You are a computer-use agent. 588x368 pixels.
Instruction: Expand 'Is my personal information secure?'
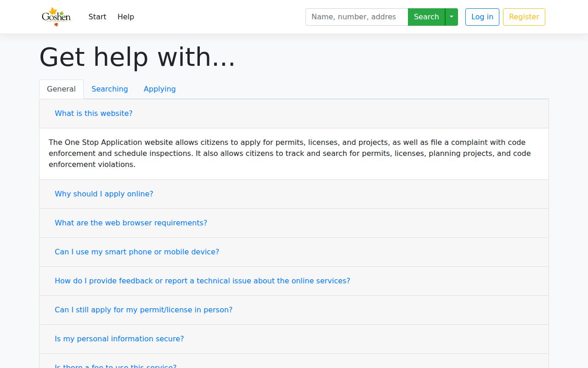[x=119, y=339]
